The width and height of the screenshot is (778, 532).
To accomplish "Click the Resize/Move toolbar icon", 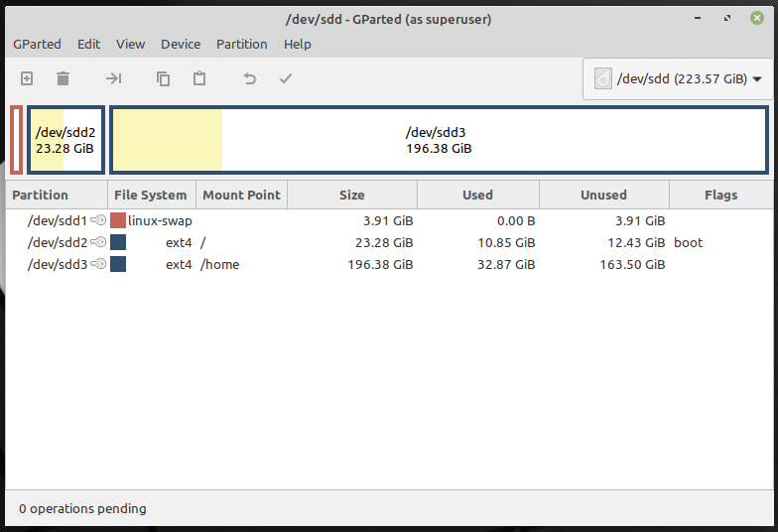I will [x=114, y=78].
